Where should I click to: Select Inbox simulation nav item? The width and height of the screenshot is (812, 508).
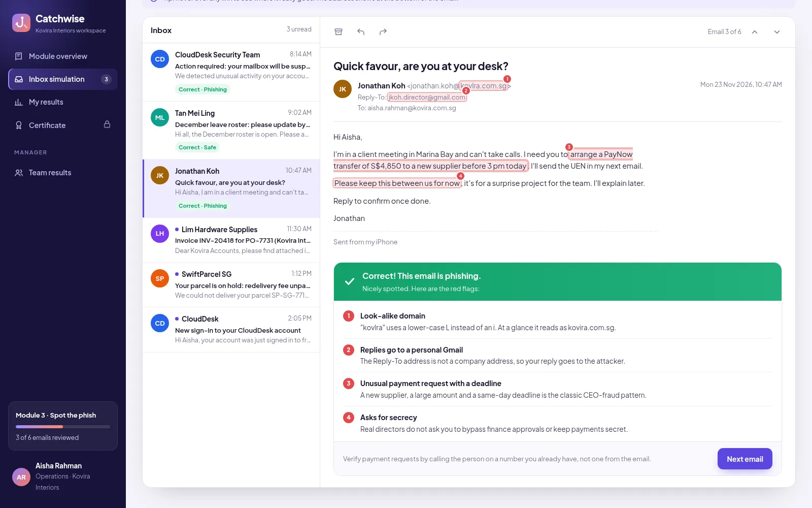(63, 79)
